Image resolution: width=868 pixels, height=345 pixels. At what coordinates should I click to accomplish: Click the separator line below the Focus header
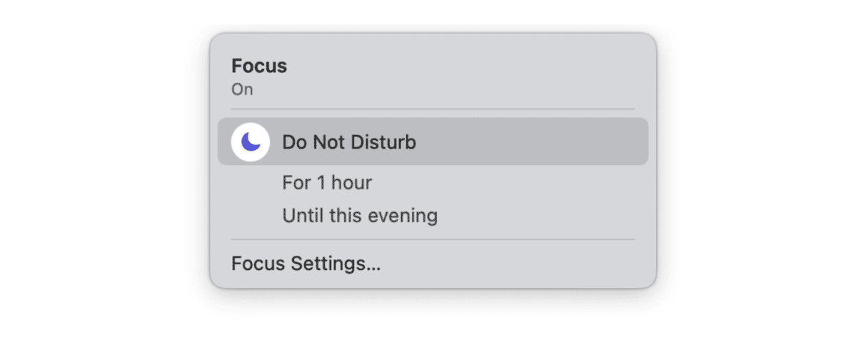(x=433, y=109)
